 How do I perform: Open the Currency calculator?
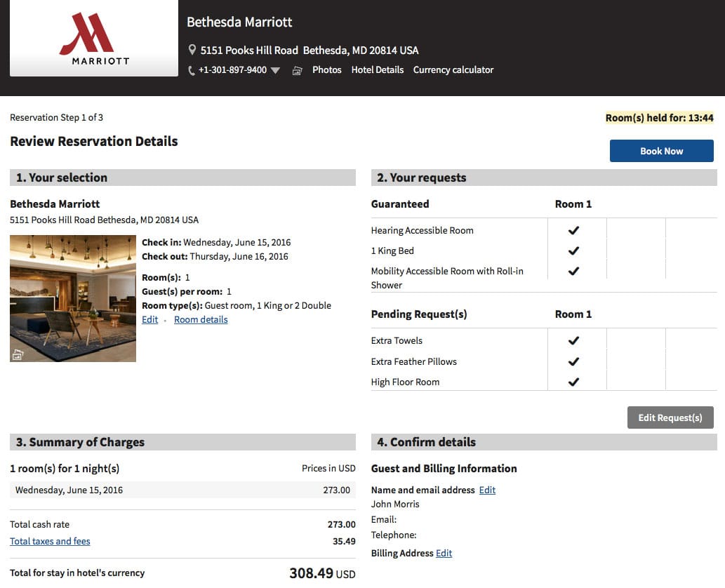453,69
